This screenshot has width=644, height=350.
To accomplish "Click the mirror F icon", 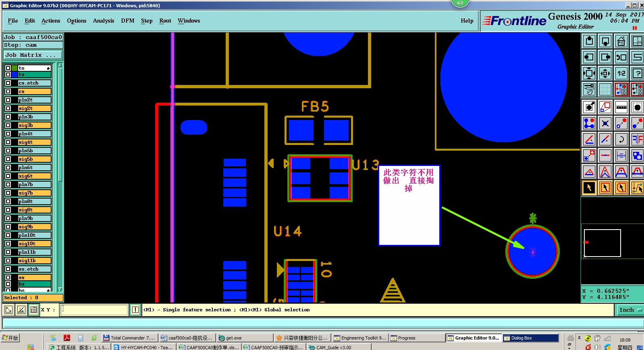I will point(638,139).
